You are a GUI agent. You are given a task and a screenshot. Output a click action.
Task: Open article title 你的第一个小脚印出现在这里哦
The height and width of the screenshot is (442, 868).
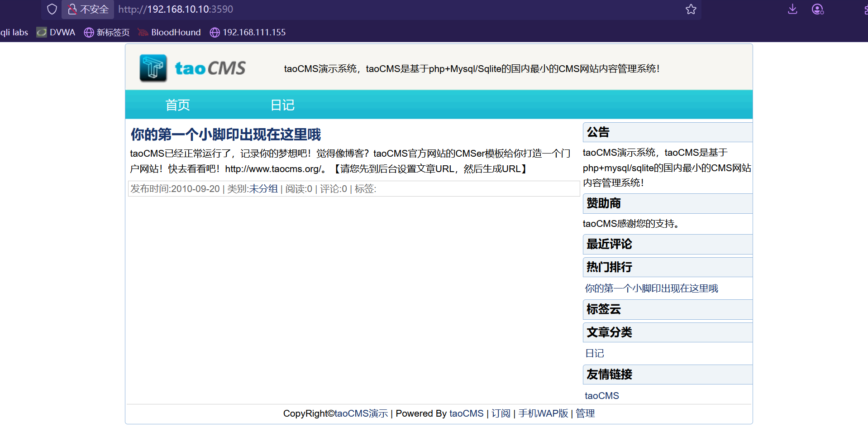[x=225, y=135]
